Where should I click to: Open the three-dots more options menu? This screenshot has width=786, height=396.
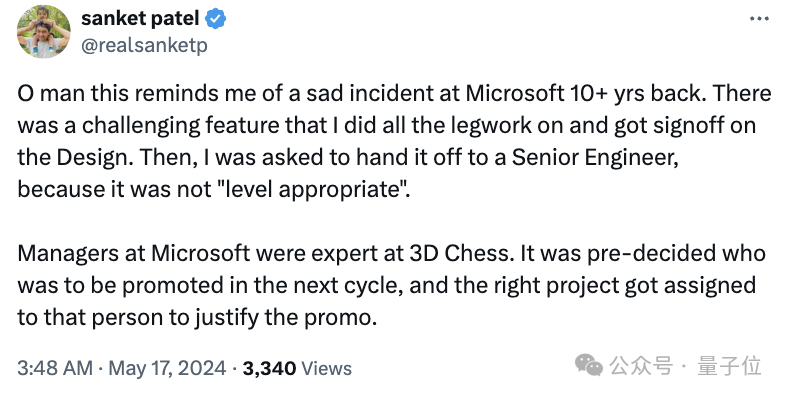click(x=759, y=19)
